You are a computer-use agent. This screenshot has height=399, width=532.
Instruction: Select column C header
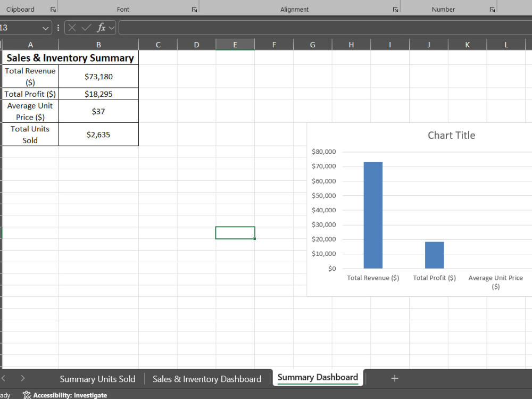click(x=158, y=45)
